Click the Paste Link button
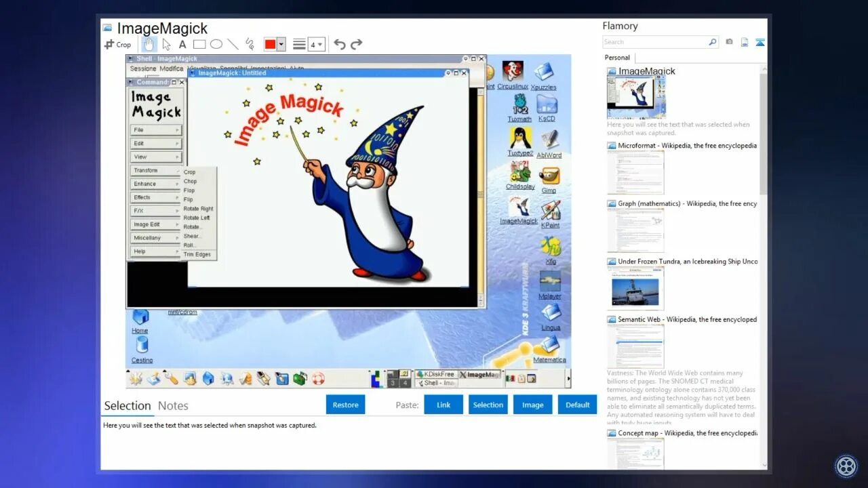Screen dimensions: 868x488 pyautogui.click(x=443, y=405)
